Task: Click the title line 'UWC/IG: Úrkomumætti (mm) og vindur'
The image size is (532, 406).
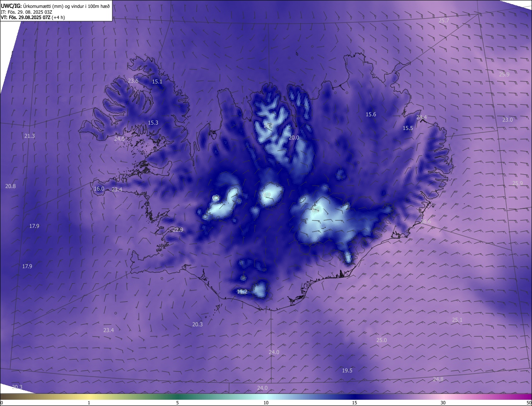Action: [x=55, y=6]
